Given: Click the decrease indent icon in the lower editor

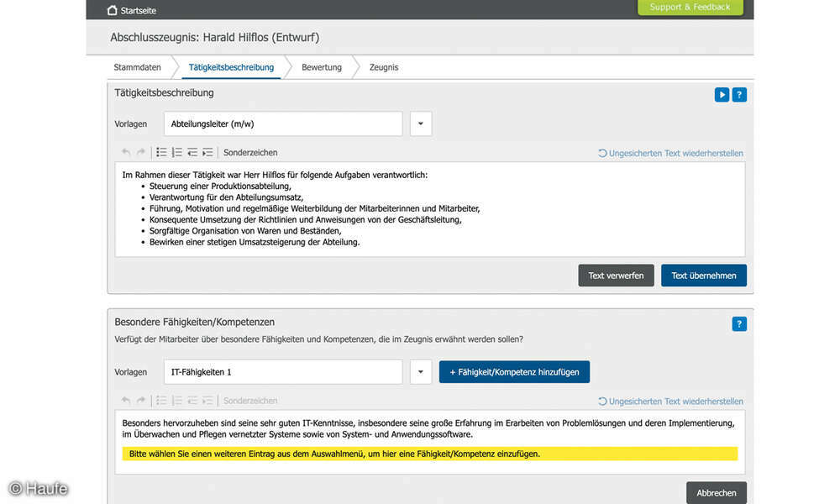Looking at the screenshot, I should tap(192, 400).
